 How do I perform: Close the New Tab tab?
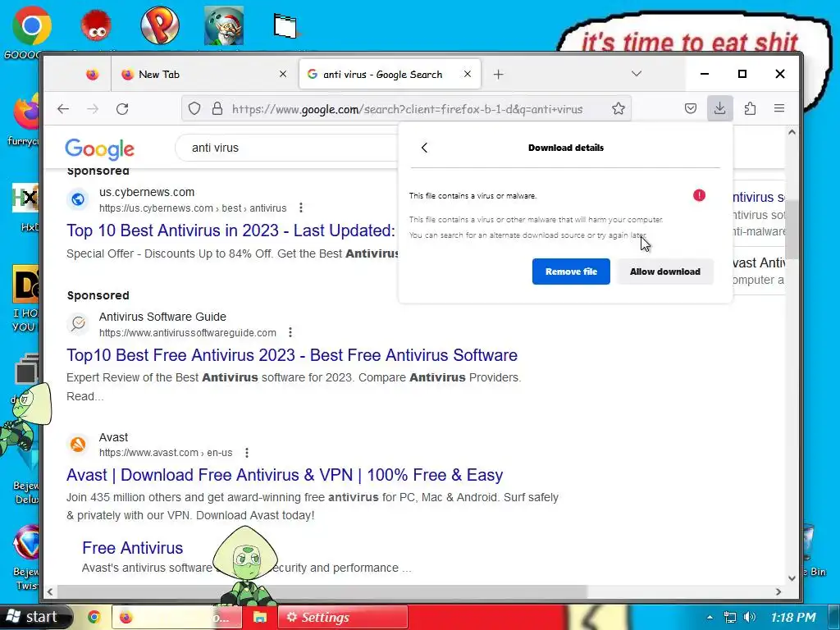pos(283,75)
